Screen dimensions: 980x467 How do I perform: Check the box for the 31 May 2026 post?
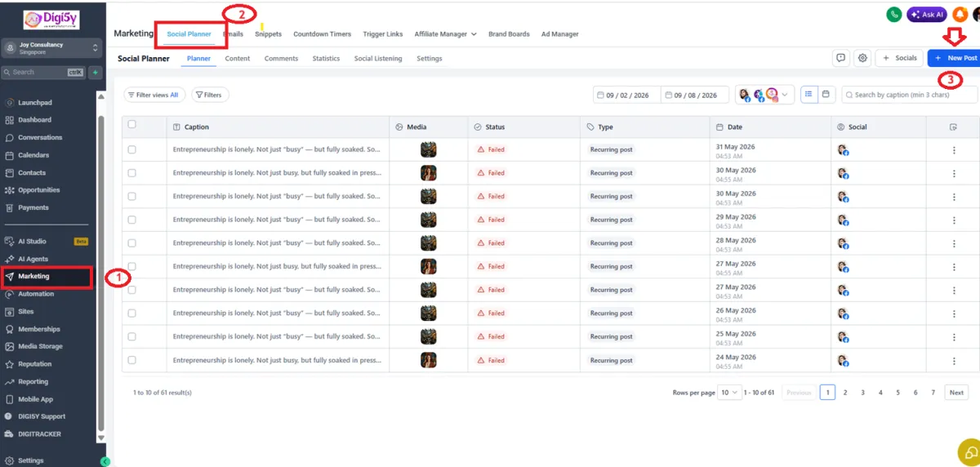click(131, 149)
